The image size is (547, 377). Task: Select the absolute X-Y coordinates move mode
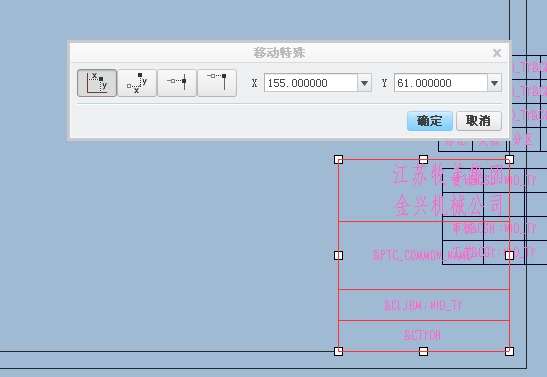click(97, 83)
